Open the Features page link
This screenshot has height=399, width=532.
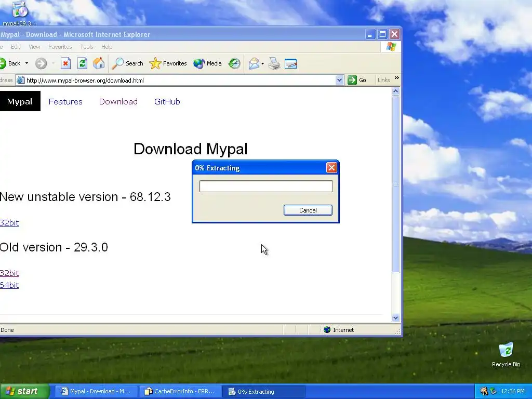tap(65, 101)
